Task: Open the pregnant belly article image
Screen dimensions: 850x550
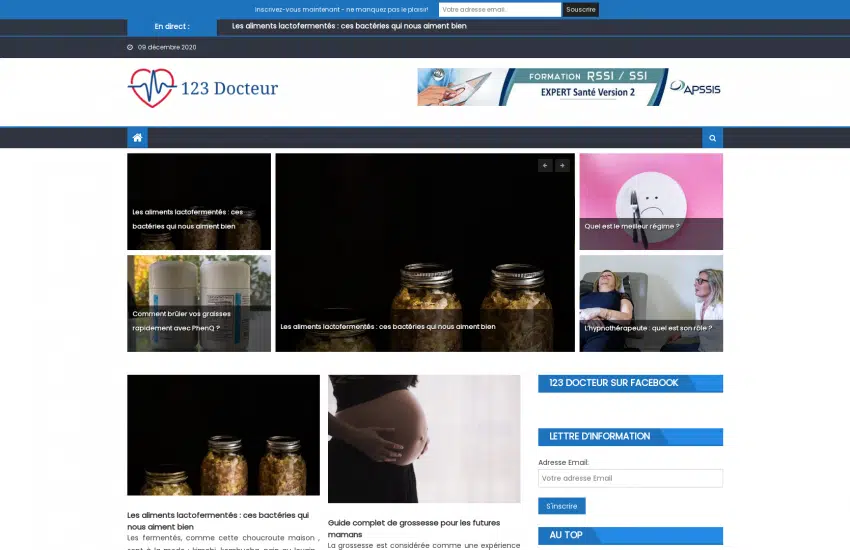Action: 424,439
